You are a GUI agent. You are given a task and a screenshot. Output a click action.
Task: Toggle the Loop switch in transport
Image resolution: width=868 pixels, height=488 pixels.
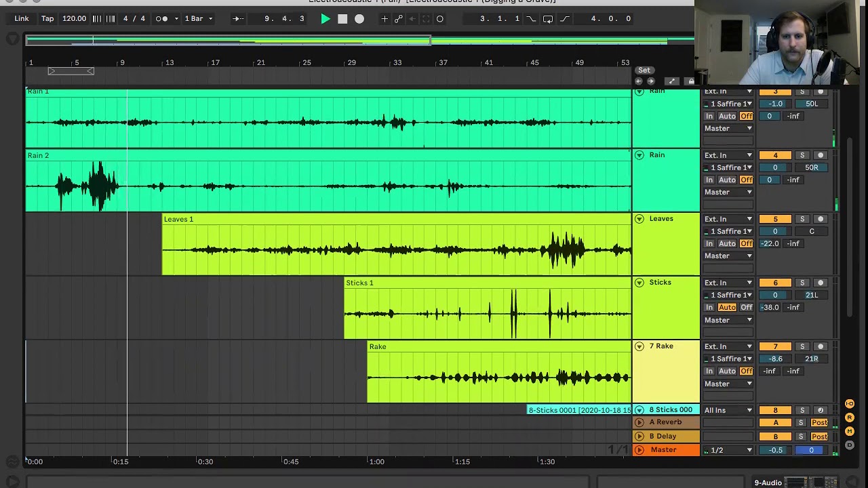[x=548, y=19]
